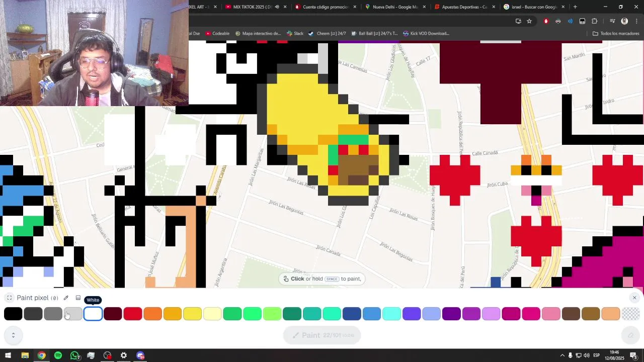Open the Slack bookmark
The width and height of the screenshot is (644, 362).
point(295,34)
